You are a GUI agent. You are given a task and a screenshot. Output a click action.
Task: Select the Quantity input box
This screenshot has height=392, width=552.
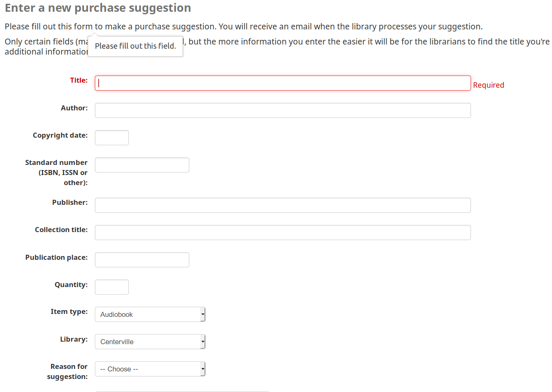[112, 287]
